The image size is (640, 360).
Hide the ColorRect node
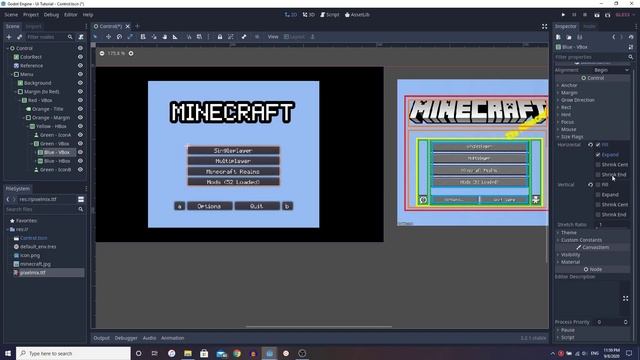tap(80, 57)
